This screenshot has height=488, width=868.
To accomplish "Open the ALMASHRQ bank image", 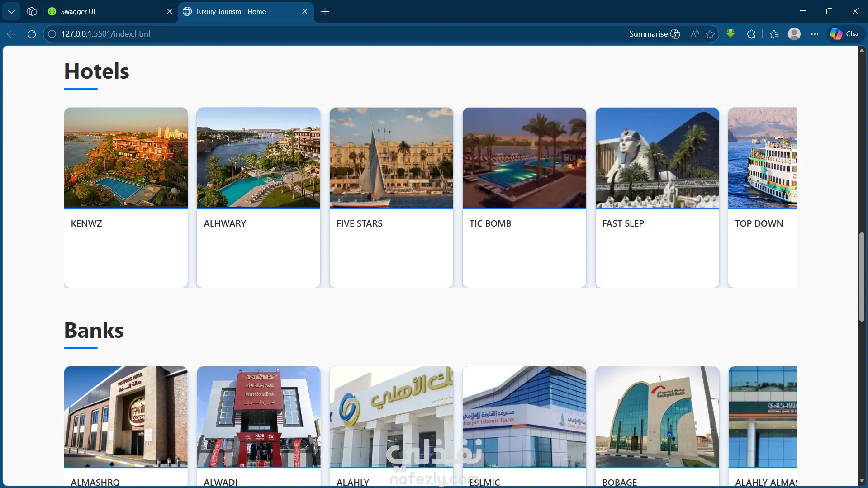I will 126,417.
